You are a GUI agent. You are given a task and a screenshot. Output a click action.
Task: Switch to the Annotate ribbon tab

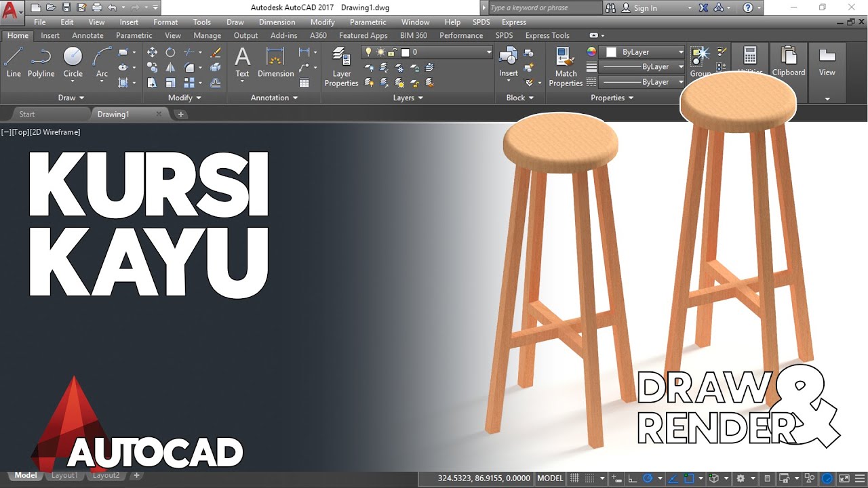87,35
